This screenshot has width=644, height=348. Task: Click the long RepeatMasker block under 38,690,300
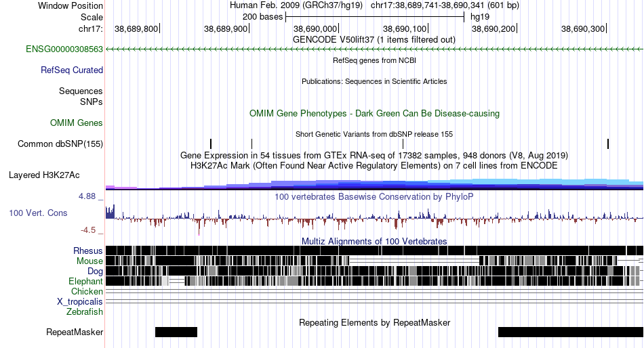571,332
